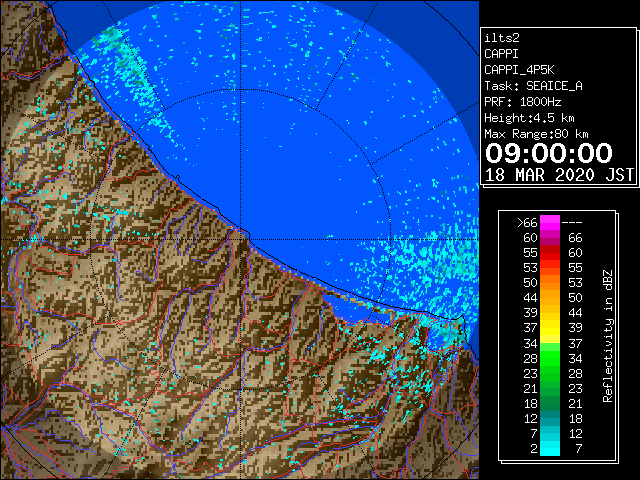Pick the yellow 37–39 dBZ legend band
Image resolution: width=640 pixels, height=480 pixels.
click(550, 328)
